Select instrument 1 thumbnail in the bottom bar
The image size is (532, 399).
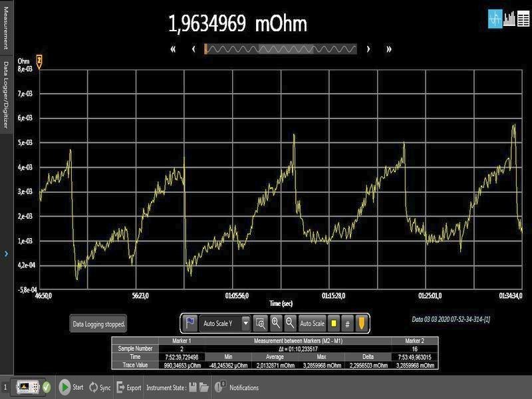[28, 387]
